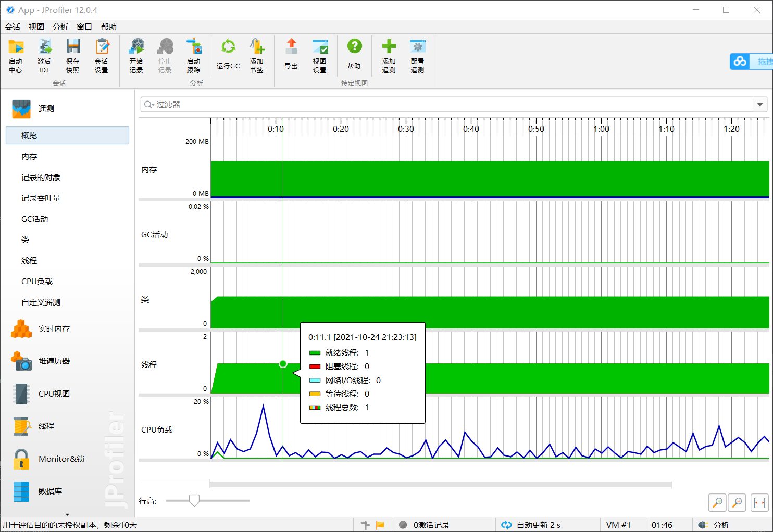Click the thread graph marker dot
Image resolution: width=773 pixels, height=532 pixels.
[283, 364]
